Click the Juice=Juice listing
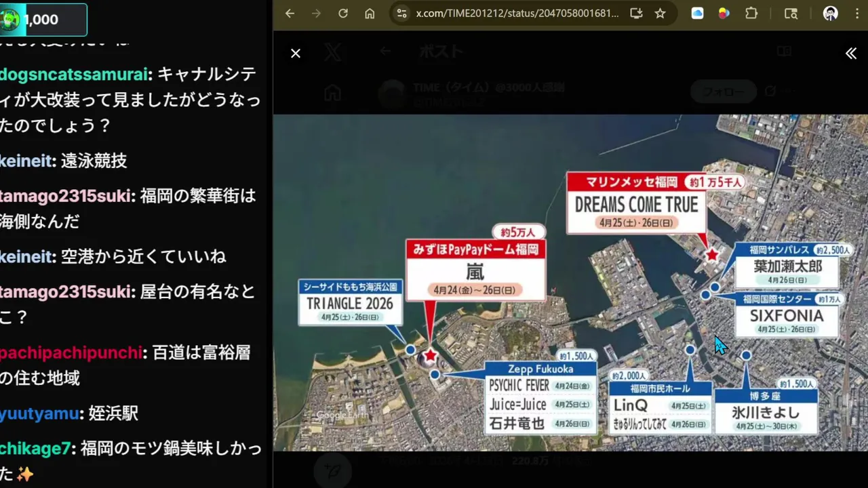The height and width of the screenshot is (488, 868). coord(540,405)
